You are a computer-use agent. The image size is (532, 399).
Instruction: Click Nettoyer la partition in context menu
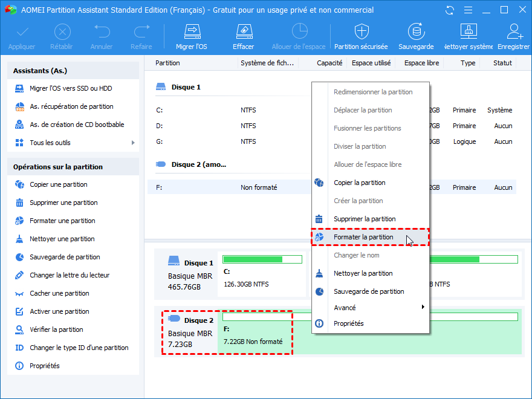click(x=371, y=273)
